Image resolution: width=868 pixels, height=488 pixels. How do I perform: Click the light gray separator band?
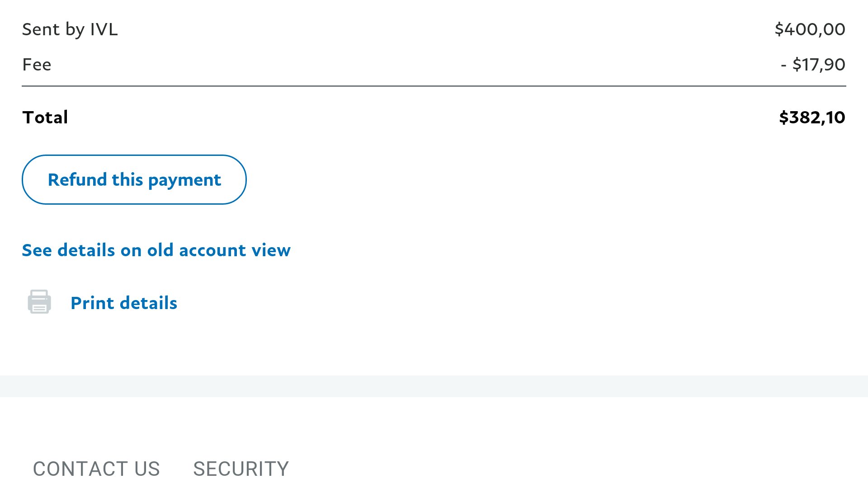coord(434,386)
